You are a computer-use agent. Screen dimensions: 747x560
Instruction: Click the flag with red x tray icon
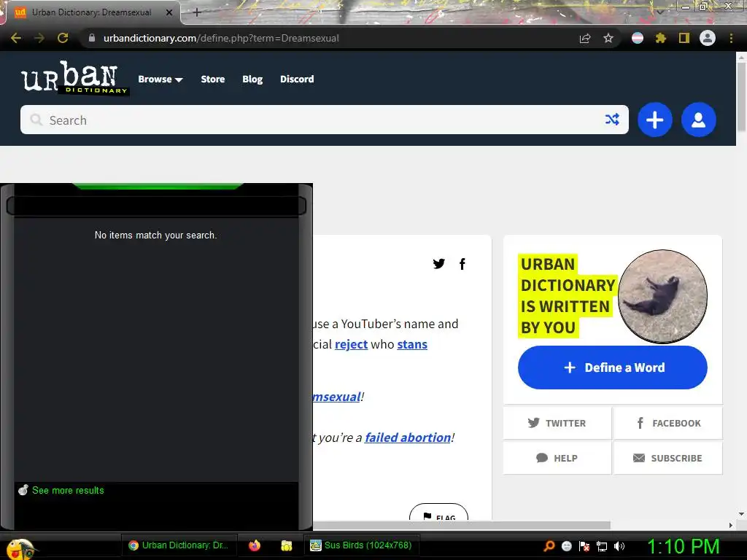pyautogui.click(x=584, y=546)
